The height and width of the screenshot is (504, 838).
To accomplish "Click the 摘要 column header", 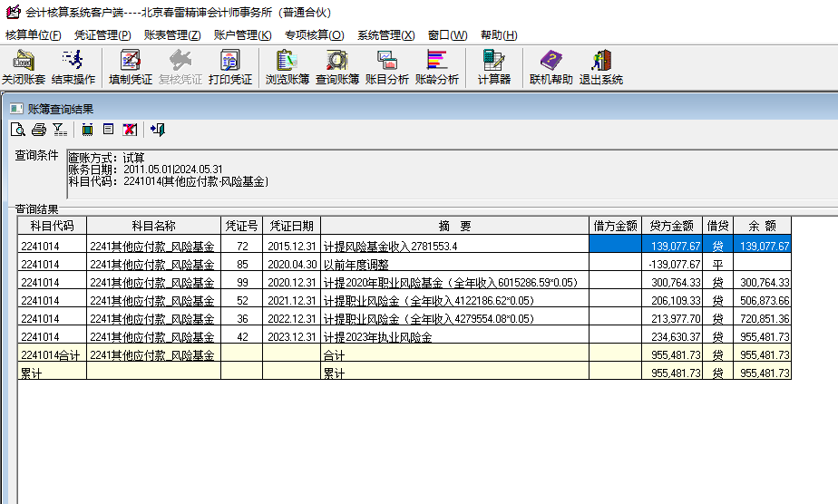I will pos(454,226).
